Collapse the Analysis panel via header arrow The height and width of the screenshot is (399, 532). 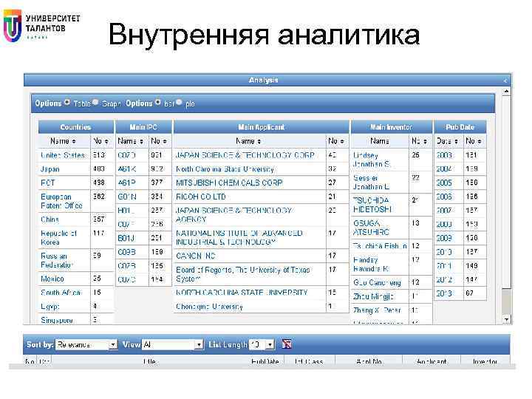[x=505, y=81]
